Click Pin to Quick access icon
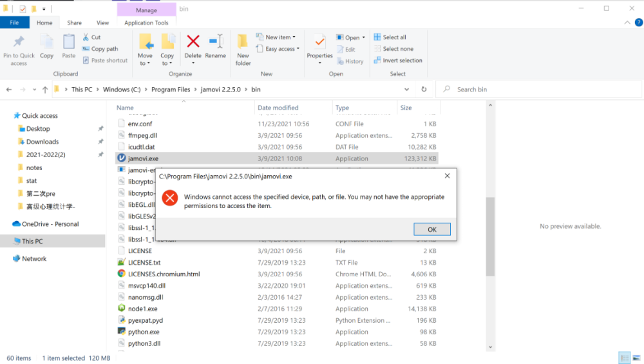This screenshot has height=364, width=644. 19,42
